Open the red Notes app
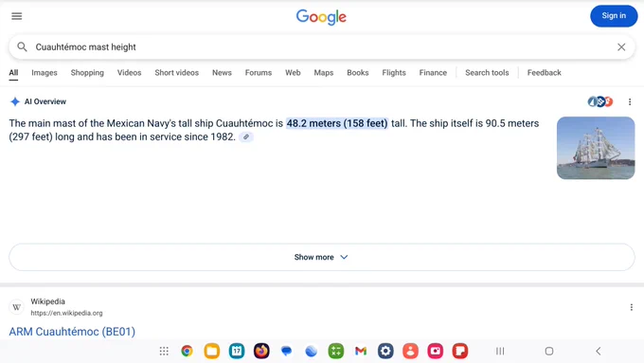Screen dimensions: 644x363 point(460,351)
